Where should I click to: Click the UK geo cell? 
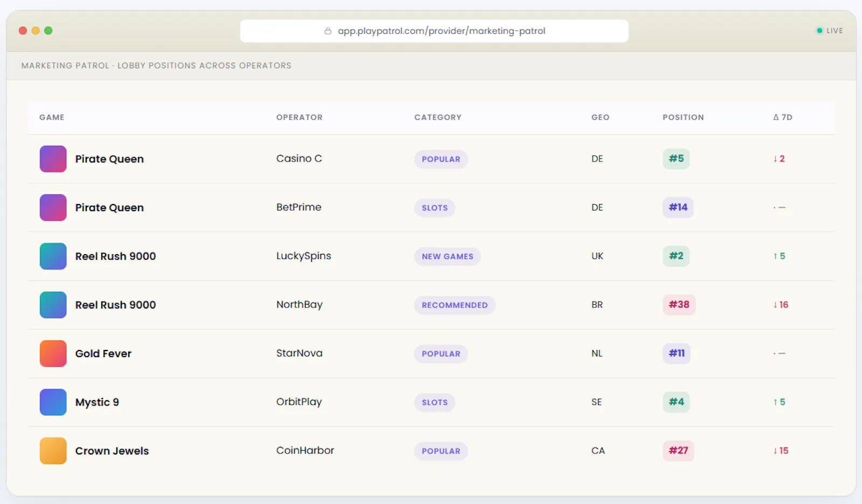pyautogui.click(x=597, y=256)
